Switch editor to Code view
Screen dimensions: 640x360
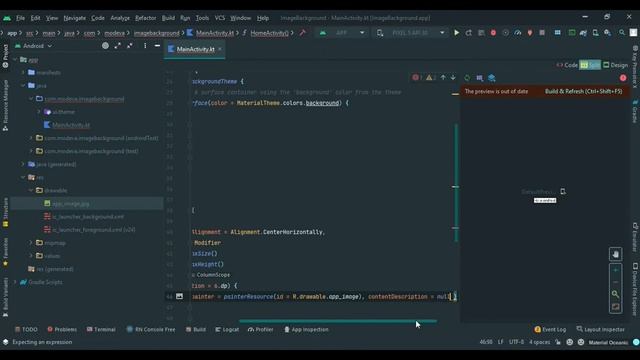(567, 65)
